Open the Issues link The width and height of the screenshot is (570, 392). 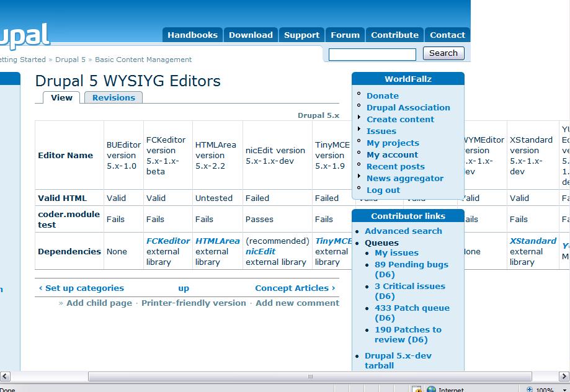point(381,131)
